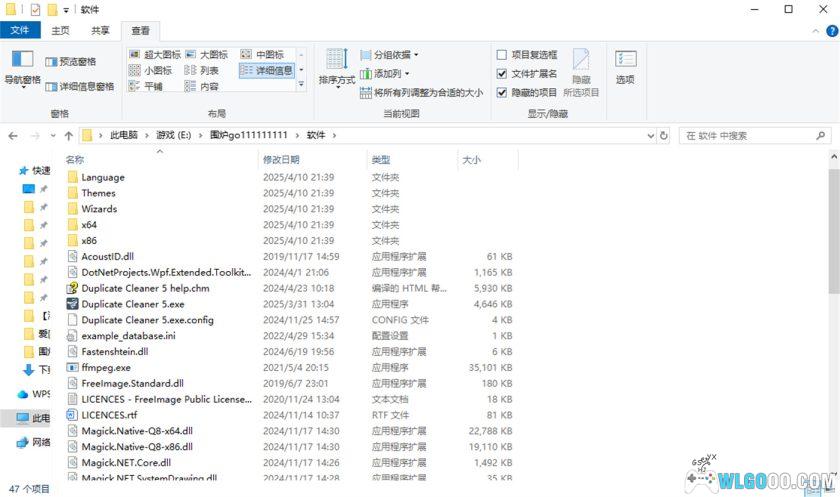Select 内容 content layout
Screen dimensions: 840x497
[x=201, y=86]
